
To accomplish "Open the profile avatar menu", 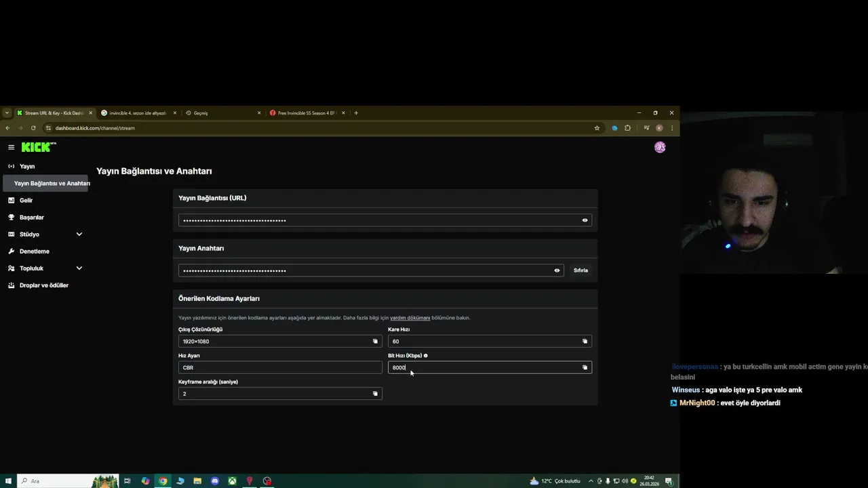I will click(x=660, y=147).
